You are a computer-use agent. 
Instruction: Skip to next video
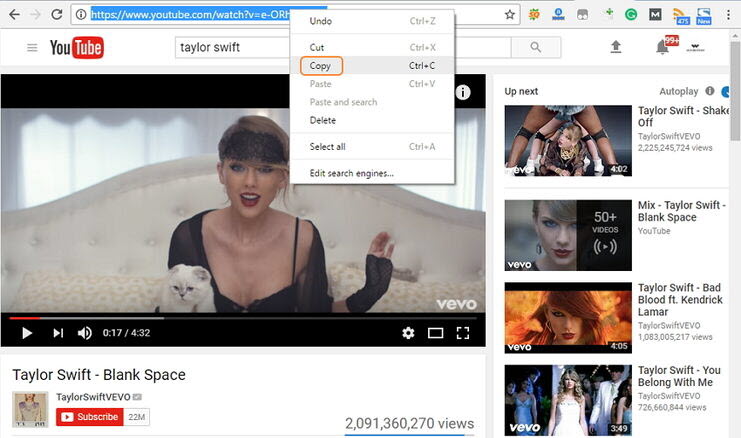pos(58,333)
